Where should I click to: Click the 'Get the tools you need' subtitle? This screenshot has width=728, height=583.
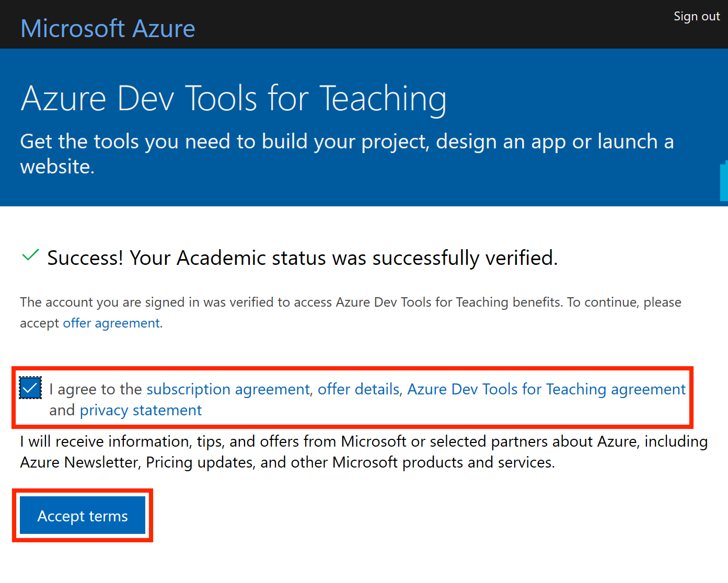point(347,154)
